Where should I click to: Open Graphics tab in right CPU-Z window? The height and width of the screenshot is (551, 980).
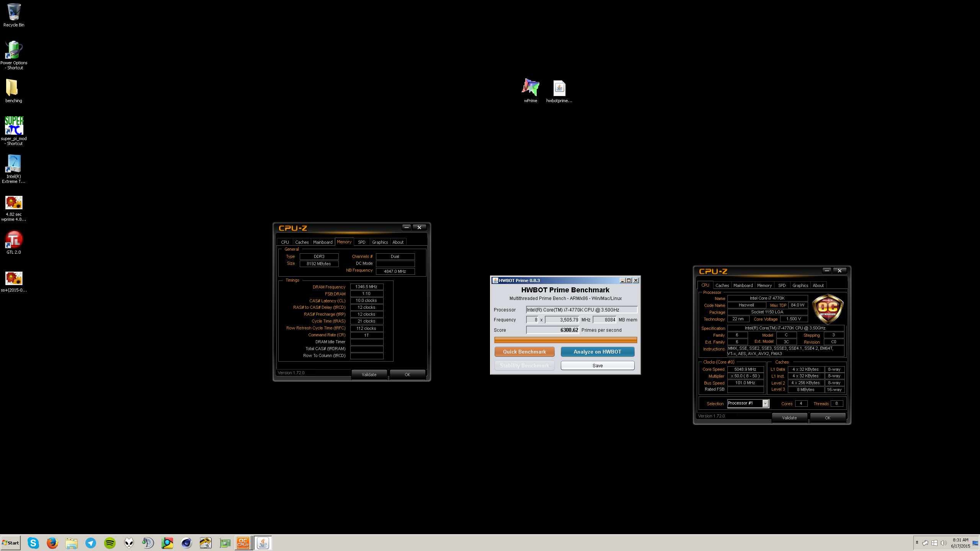coord(800,285)
